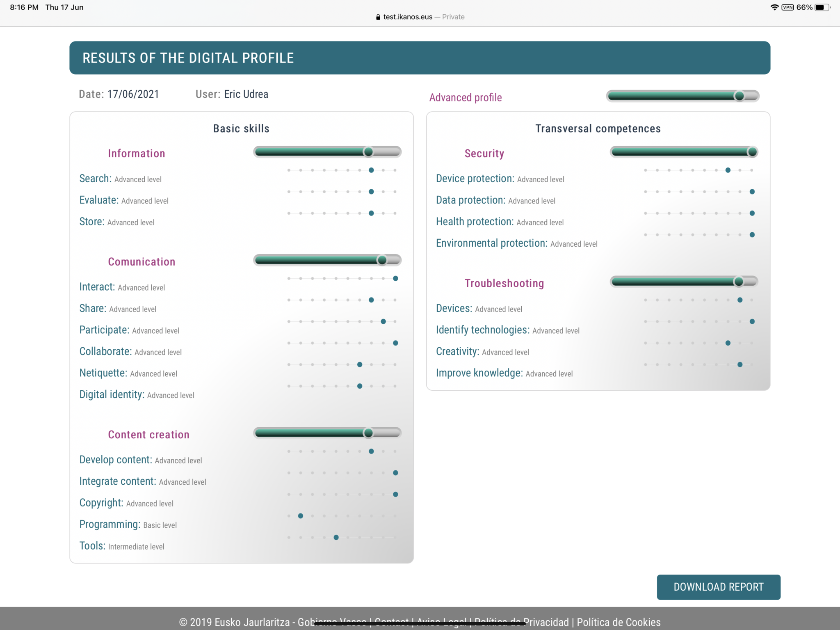The image size is (840, 630).
Task: Click the Security slider handle
Action: [x=752, y=152]
